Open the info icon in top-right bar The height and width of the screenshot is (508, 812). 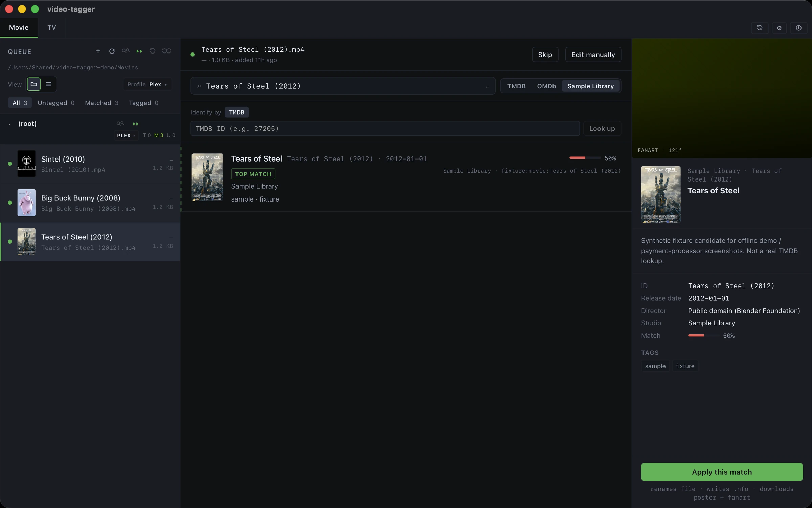click(799, 28)
